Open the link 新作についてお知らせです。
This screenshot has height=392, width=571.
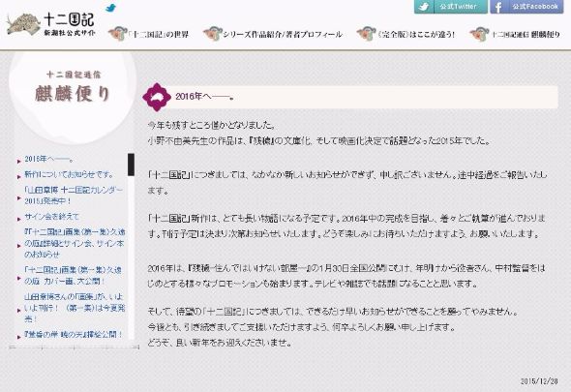(69, 174)
